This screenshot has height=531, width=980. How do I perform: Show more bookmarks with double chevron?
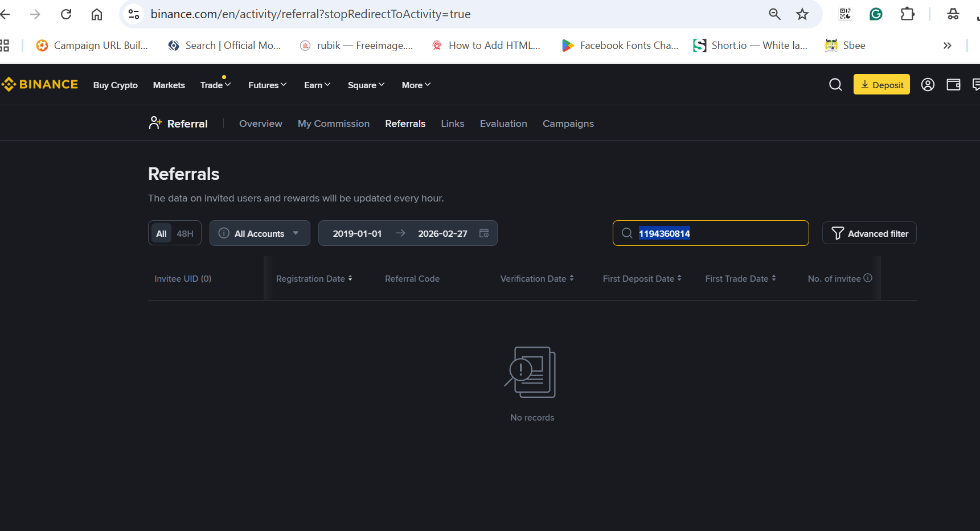pos(948,46)
